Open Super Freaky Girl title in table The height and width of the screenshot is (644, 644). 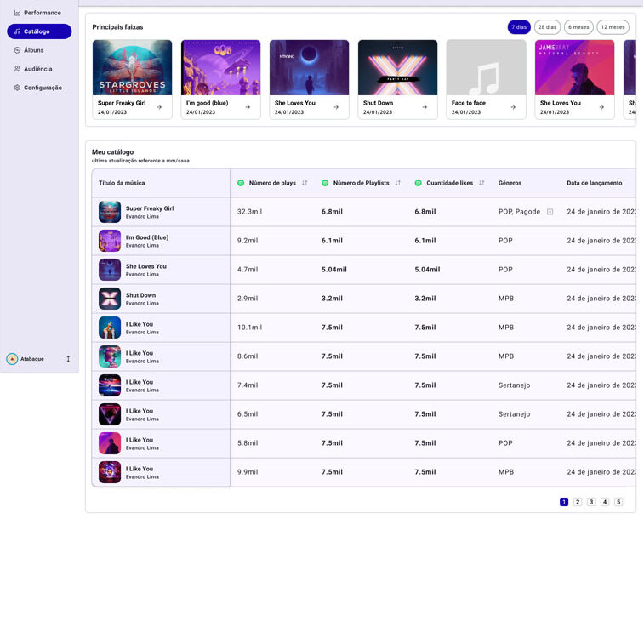point(150,208)
